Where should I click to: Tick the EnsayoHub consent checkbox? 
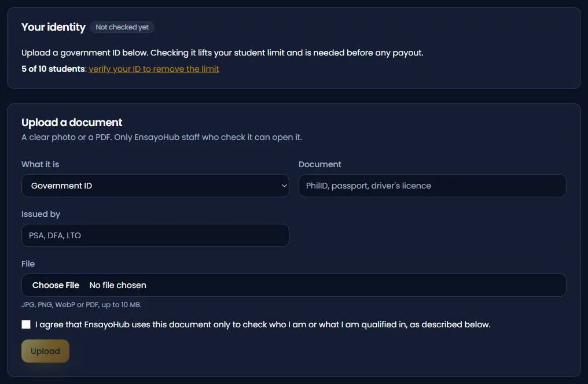point(26,324)
